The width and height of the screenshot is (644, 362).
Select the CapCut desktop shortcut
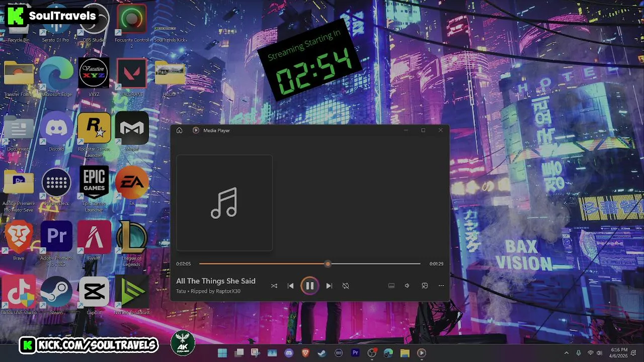pos(94,295)
